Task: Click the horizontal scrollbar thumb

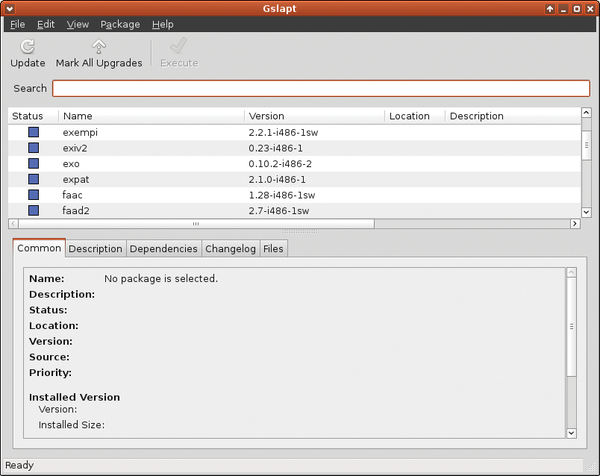Action: tap(196, 223)
